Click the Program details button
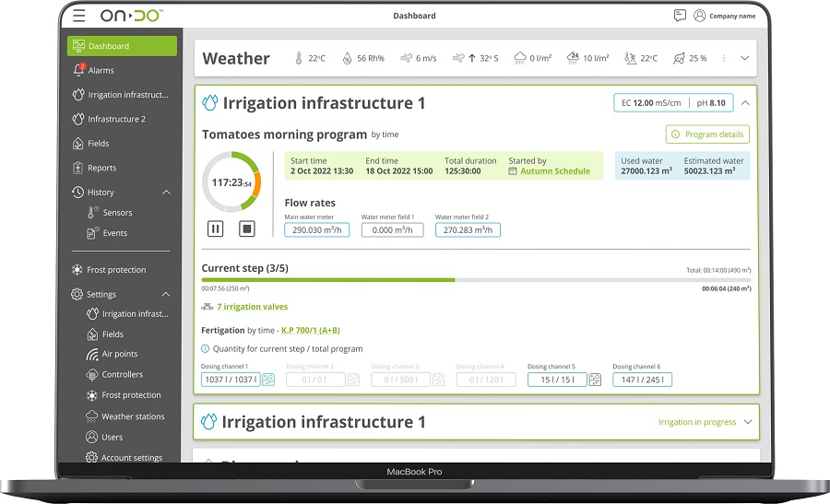This screenshot has width=830, height=504. tap(707, 135)
